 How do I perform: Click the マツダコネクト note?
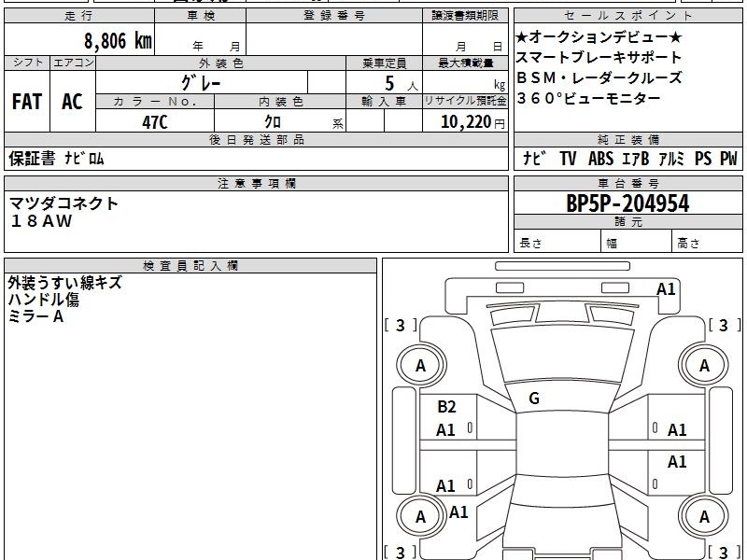[x=63, y=203]
